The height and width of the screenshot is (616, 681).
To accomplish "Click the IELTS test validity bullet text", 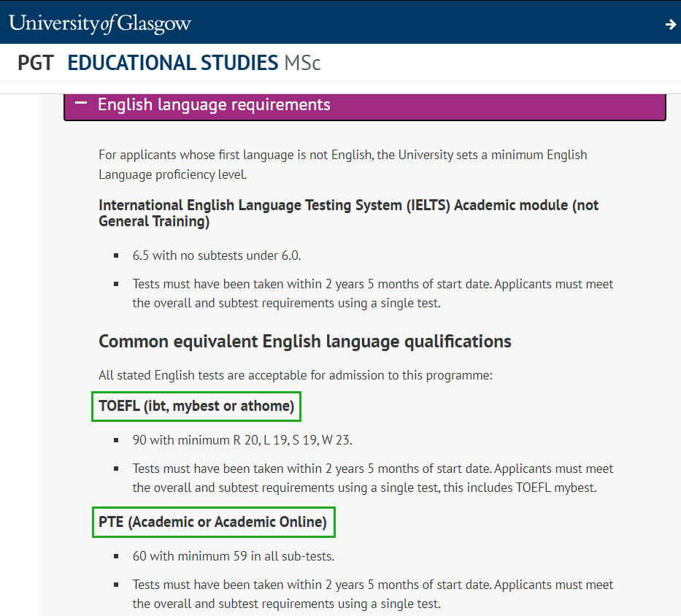I will click(372, 293).
